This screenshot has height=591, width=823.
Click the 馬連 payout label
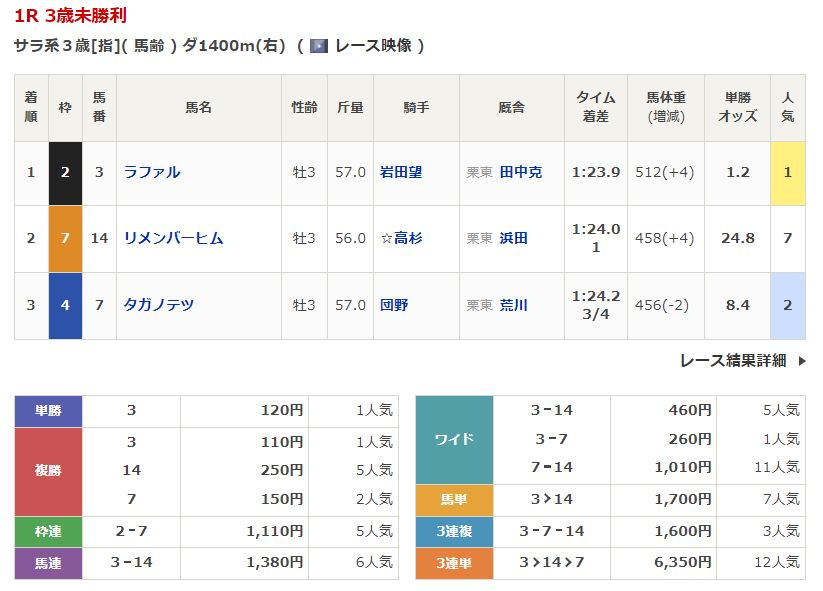(48, 563)
